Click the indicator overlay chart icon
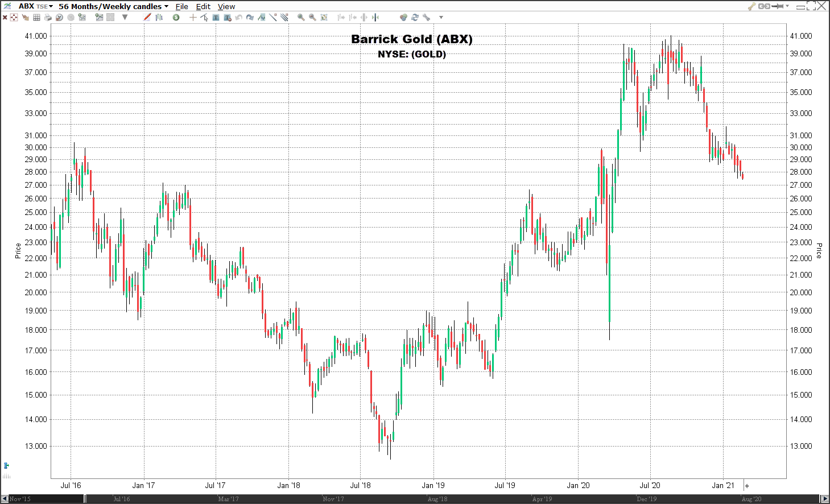The height and width of the screenshot is (504, 830). 261,18
